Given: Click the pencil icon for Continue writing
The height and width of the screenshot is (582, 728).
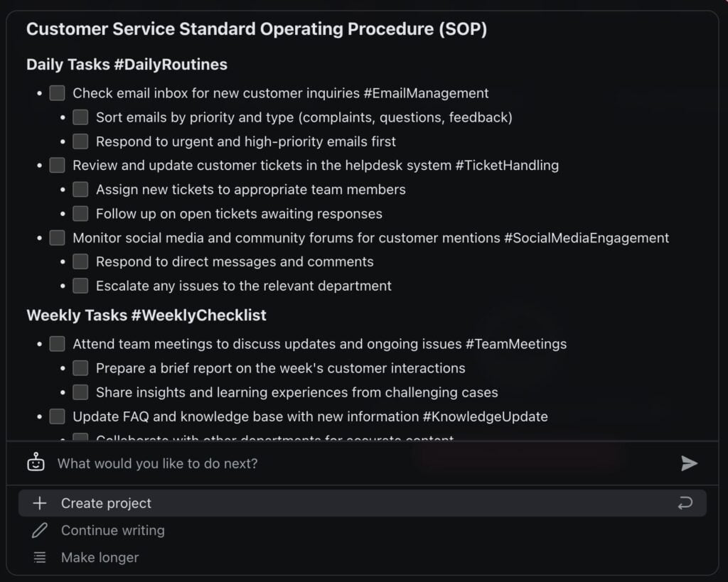Looking at the screenshot, I should 40,530.
